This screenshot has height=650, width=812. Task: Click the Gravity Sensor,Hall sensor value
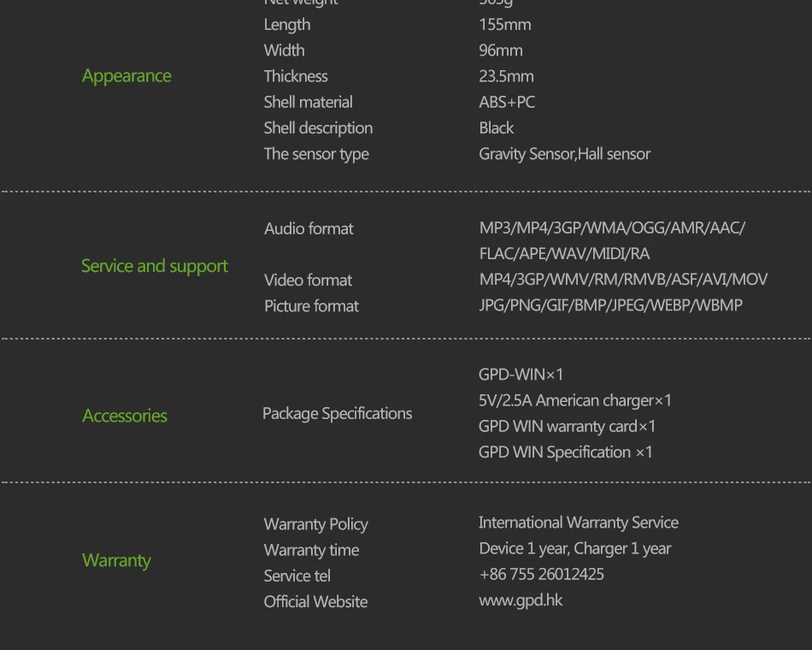(x=564, y=154)
